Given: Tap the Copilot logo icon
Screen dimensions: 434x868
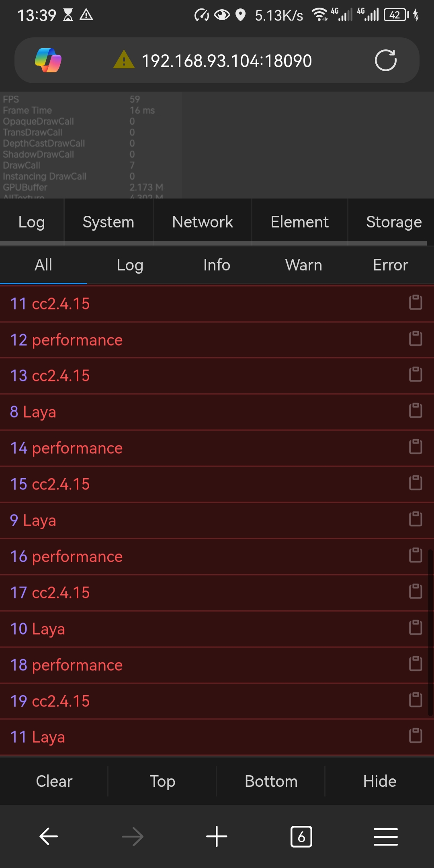Looking at the screenshot, I should [x=48, y=60].
